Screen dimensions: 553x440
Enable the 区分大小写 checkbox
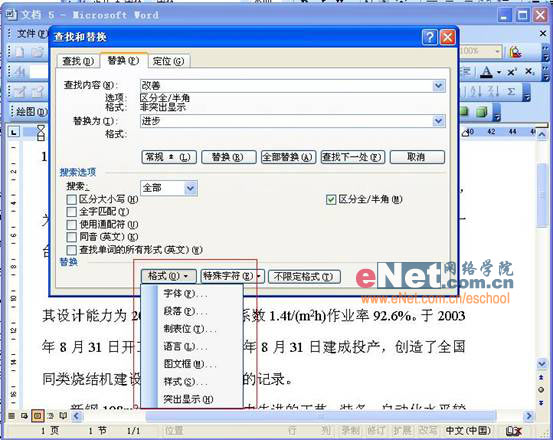pyautogui.click(x=72, y=200)
